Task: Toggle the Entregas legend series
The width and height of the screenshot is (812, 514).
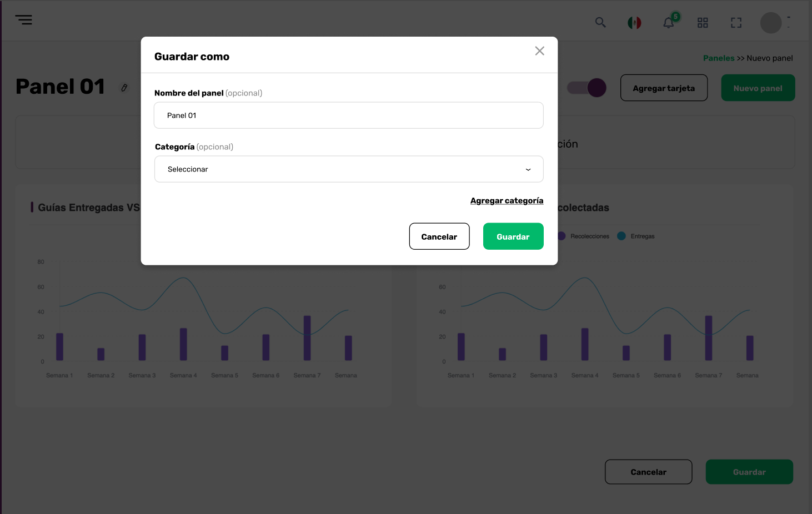Action: coord(636,236)
